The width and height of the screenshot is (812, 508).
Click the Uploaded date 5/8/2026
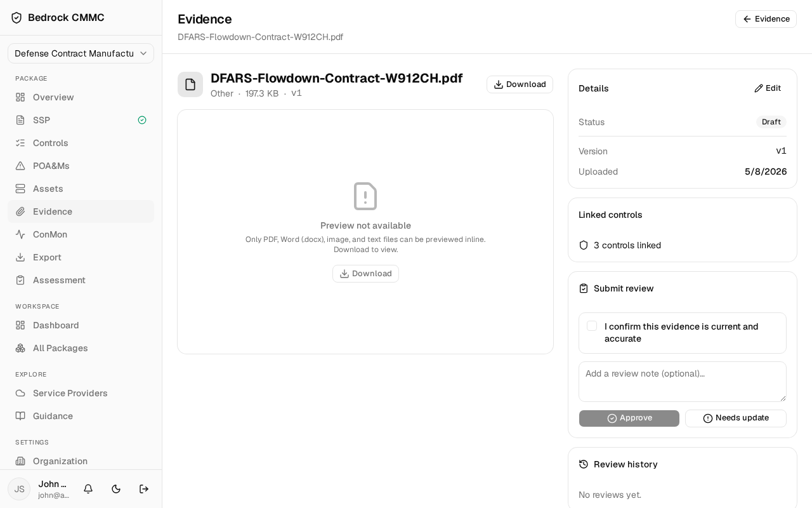766,171
